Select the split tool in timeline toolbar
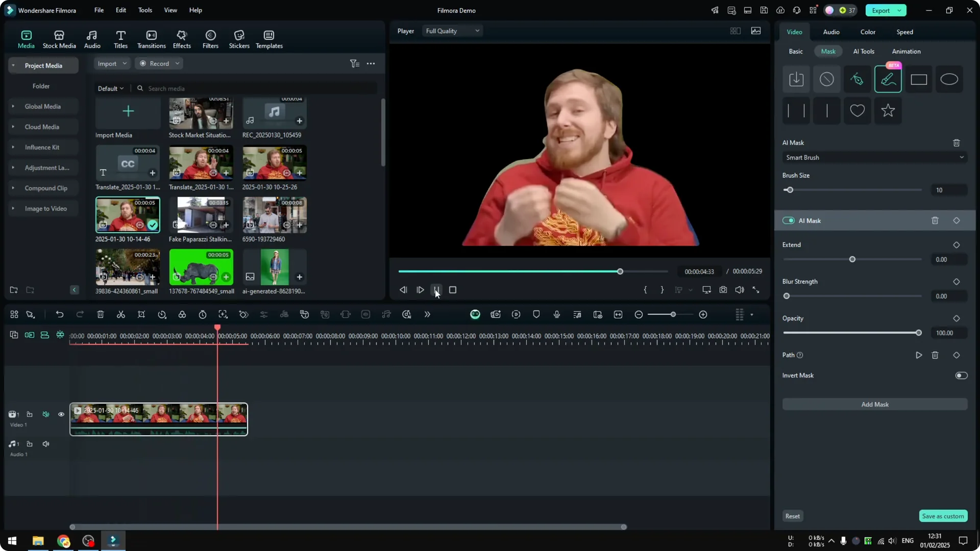Screen dimensions: 980x551 121,314
